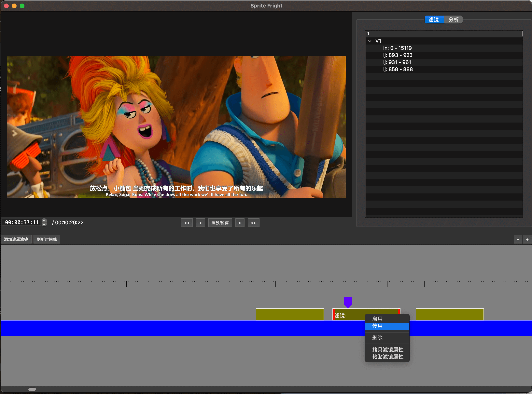Select the V1 track row
This screenshot has width=532, height=394.
tap(444, 41)
